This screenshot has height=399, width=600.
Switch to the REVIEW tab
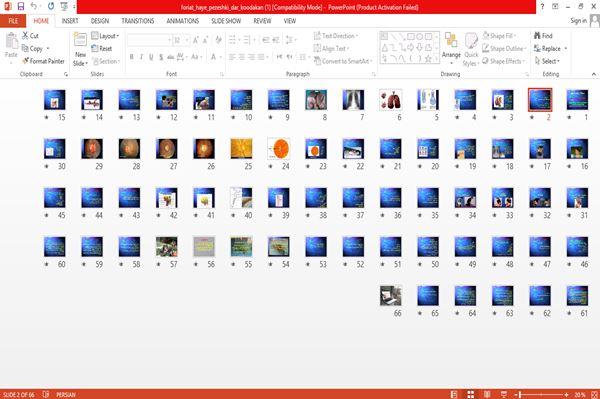point(262,21)
